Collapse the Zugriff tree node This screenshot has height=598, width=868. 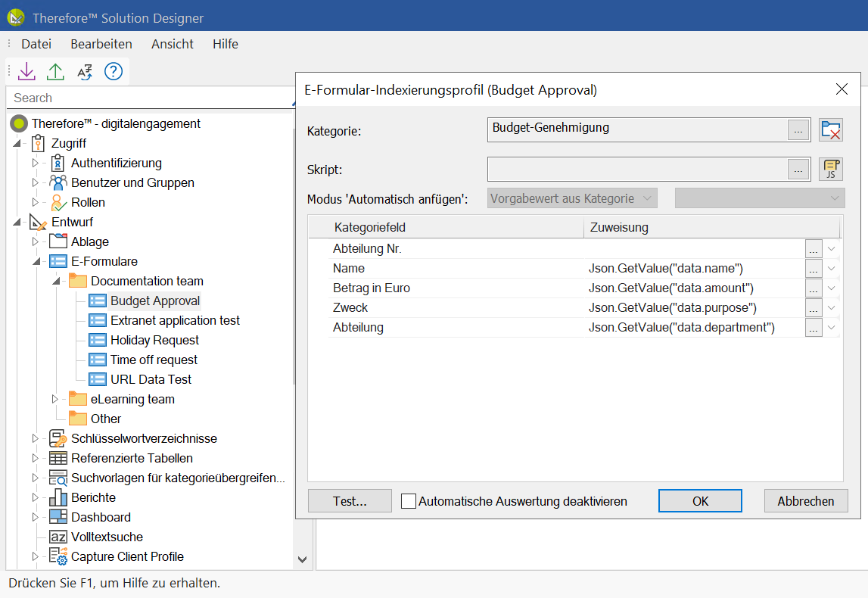tap(17, 143)
